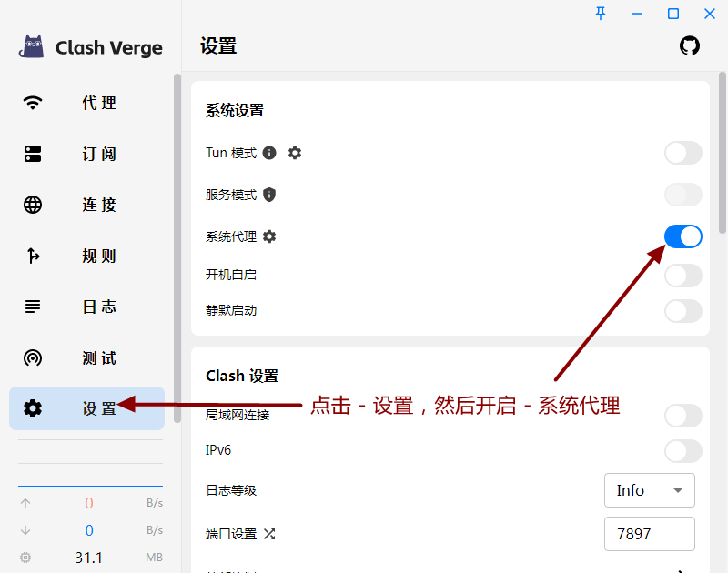Show Tun 模式 info tooltip icon
This screenshot has width=728, height=573.
[x=269, y=153]
